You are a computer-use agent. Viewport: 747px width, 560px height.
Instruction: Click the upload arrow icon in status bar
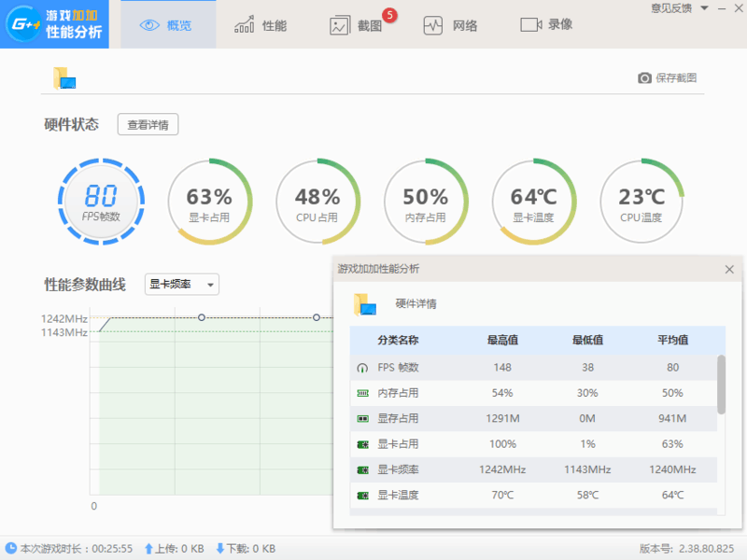coord(148,549)
